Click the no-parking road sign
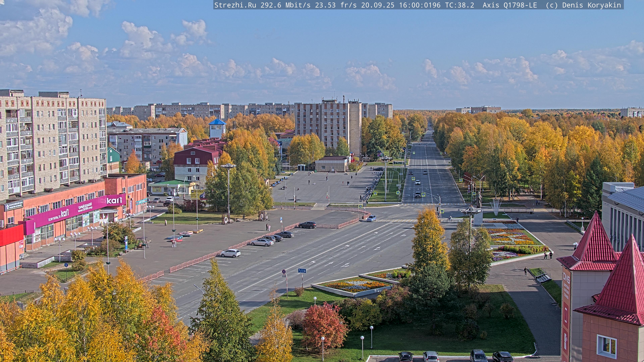644x362 pixels. (x=284, y=271)
